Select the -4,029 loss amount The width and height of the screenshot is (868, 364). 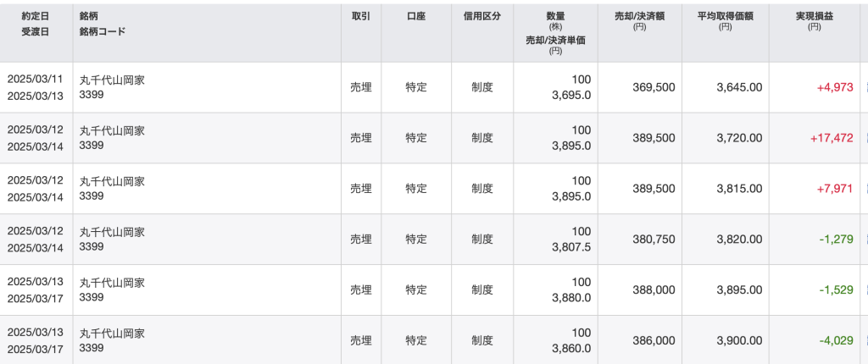coord(836,340)
